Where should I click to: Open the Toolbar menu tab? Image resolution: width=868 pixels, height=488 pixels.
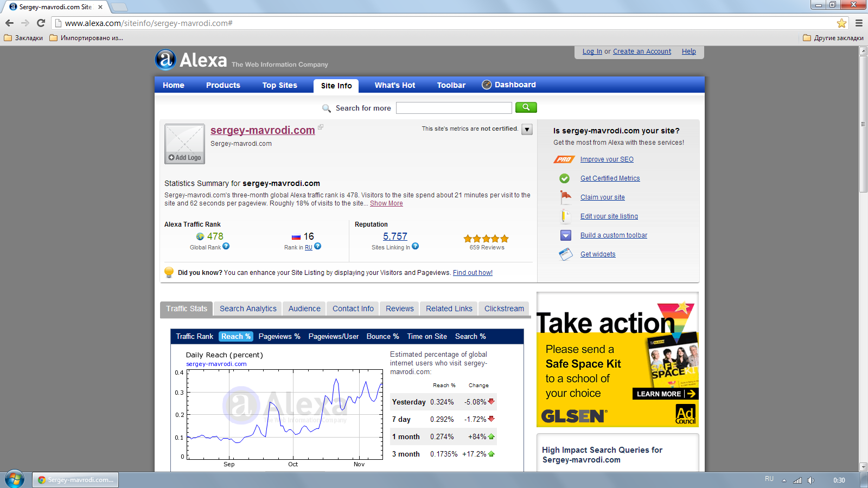point(451,85)
